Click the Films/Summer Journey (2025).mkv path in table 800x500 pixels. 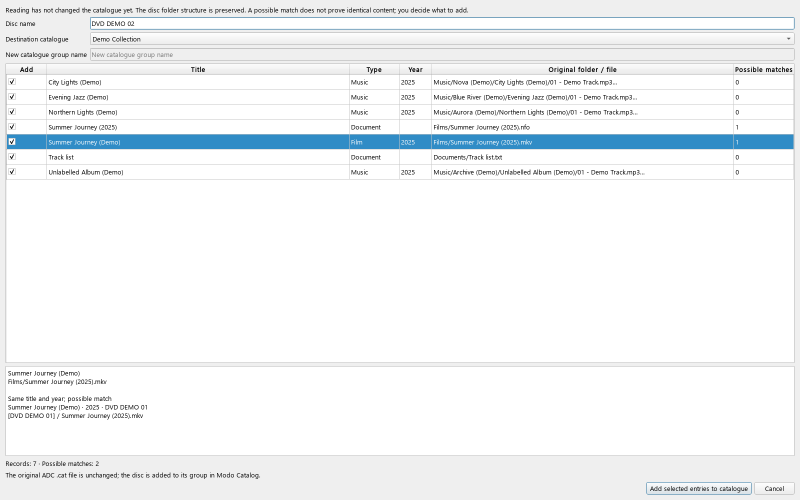tap(582, 142)
